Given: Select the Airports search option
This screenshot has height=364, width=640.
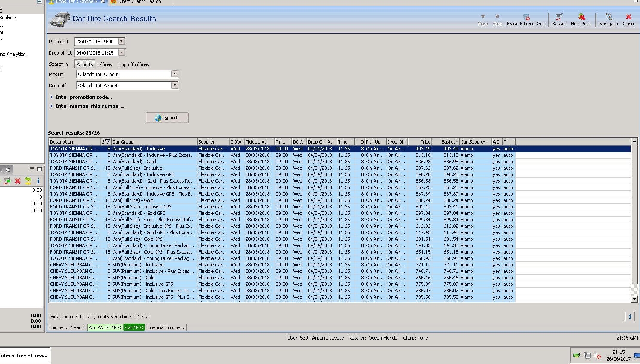Looking at the screenshot, I should 85,64.
